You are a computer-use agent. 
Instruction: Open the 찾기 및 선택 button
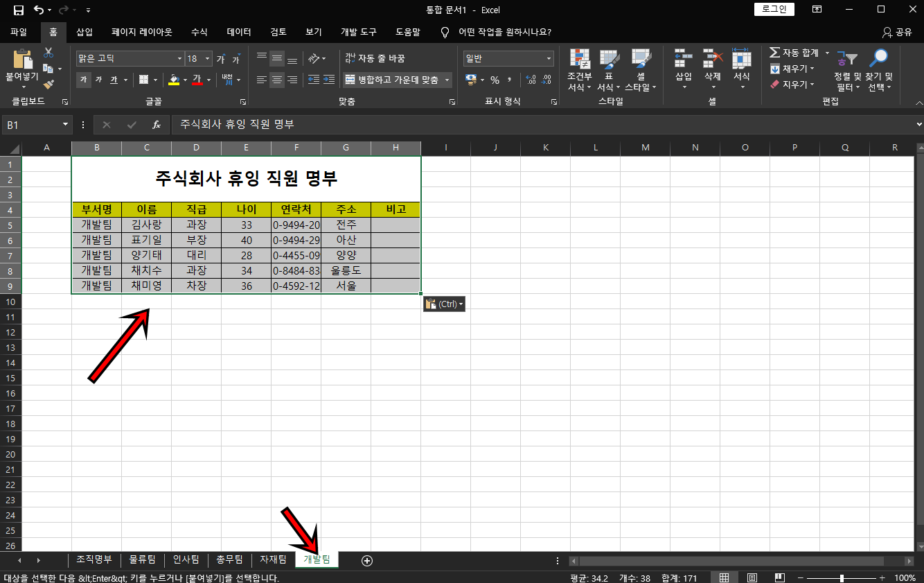[879, 70]
